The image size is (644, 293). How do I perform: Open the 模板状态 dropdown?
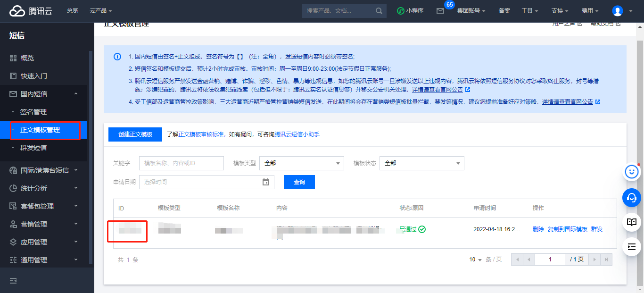click(422, 163)
